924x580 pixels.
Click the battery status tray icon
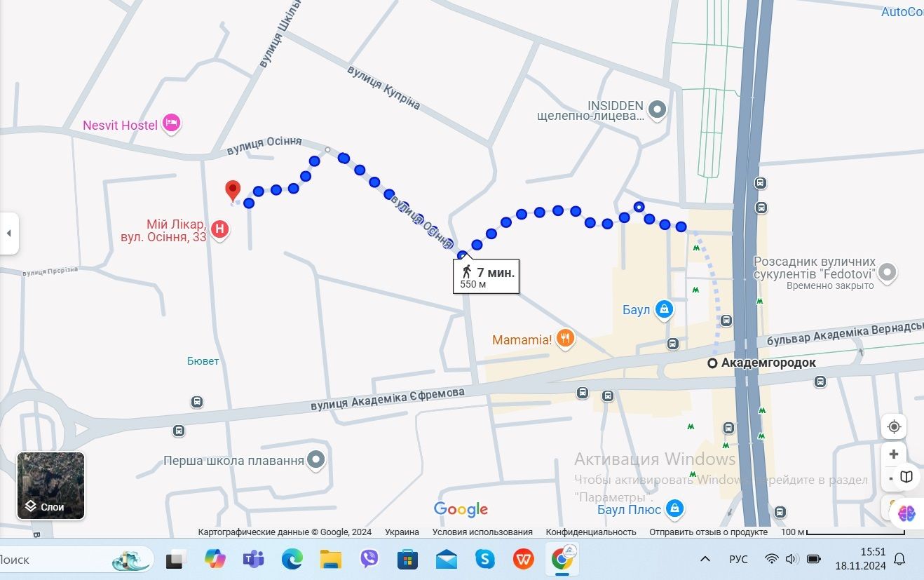(x=814, y=559)
